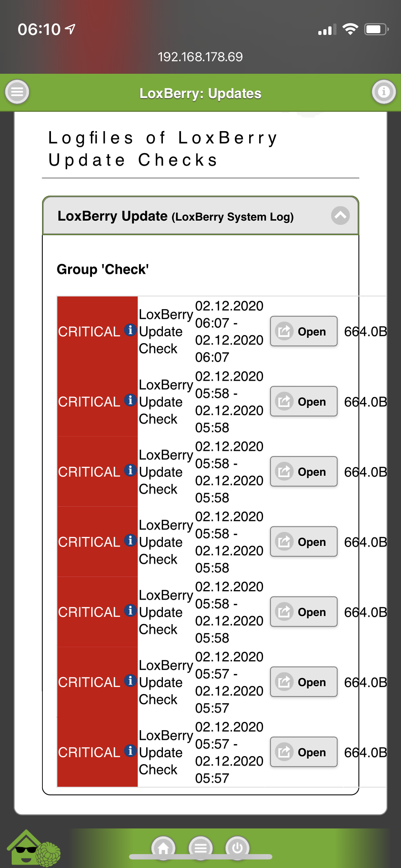Tap the footer power icon

pyautogui.click(x=237, y=847)
